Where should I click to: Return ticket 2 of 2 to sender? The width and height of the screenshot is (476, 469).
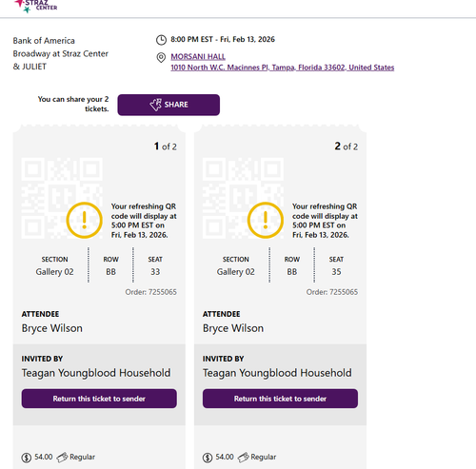click(280, 399)
